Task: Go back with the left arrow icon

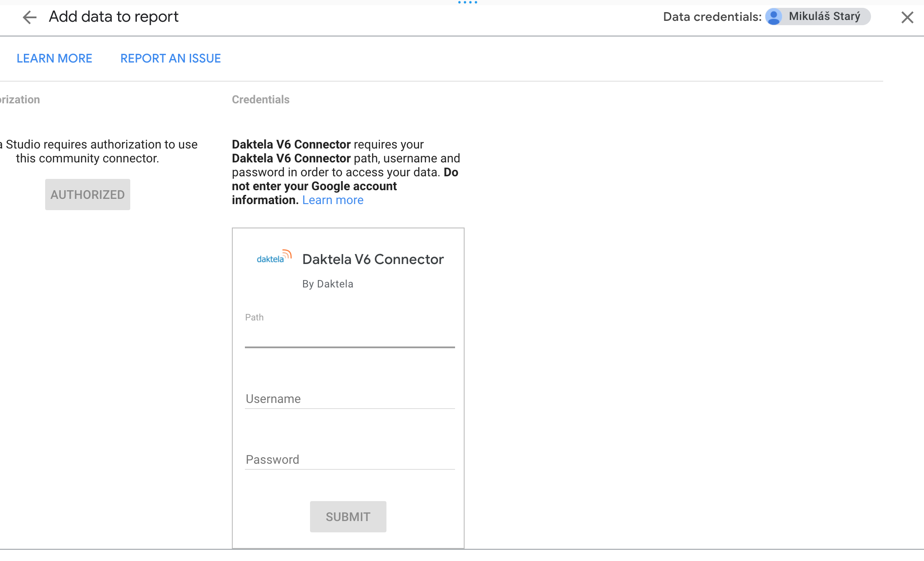Action: click(30, 17)
